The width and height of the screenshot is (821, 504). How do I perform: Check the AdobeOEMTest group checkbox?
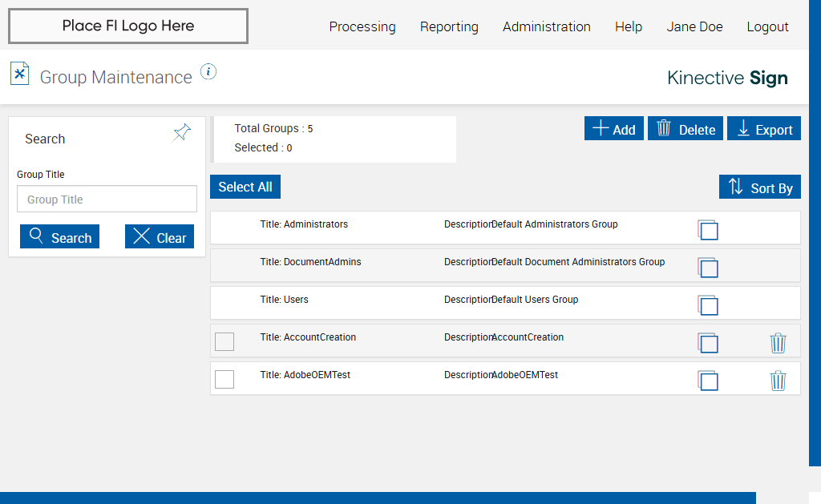224,379
